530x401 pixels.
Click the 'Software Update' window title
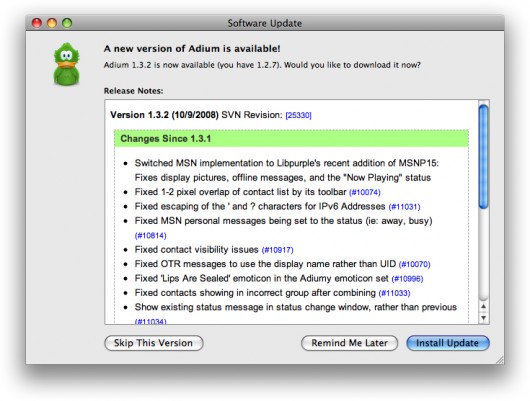[265, 23]
